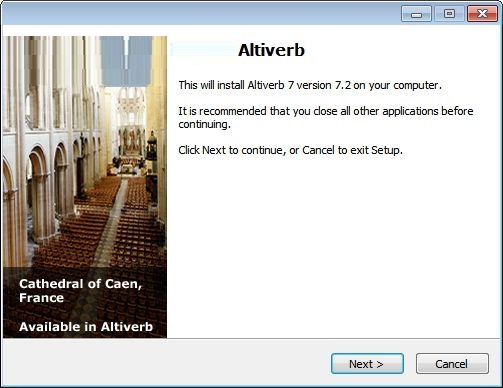Click the Altiverb heading text
Screen dimensions: 503x388
point(271,50)
